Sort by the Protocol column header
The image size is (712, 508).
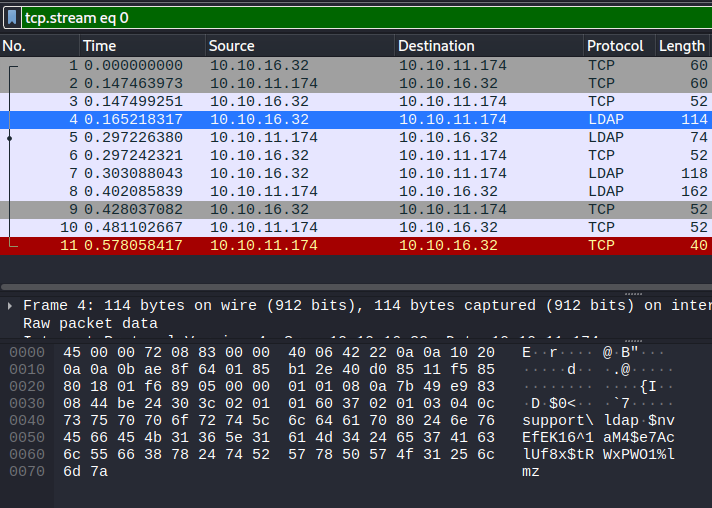click(x=619, y=46)
